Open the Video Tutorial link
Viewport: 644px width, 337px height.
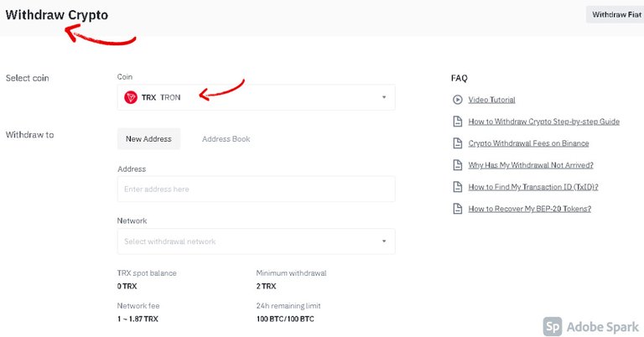tap(491, 100)
